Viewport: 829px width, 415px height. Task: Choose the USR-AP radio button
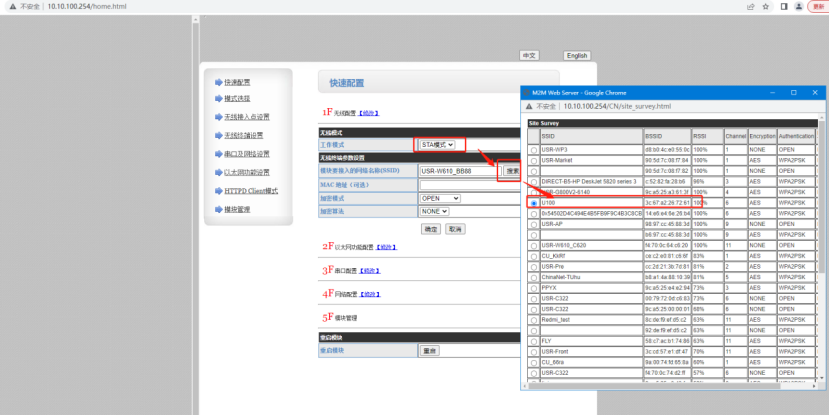pyautogui.click(x=533, y=224)
